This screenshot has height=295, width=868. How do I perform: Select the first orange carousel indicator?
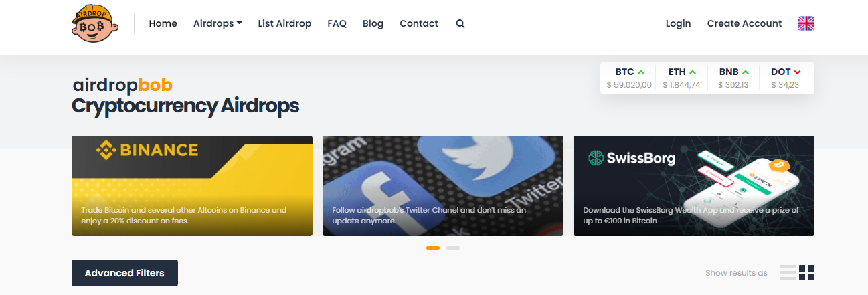coord(433,248)
